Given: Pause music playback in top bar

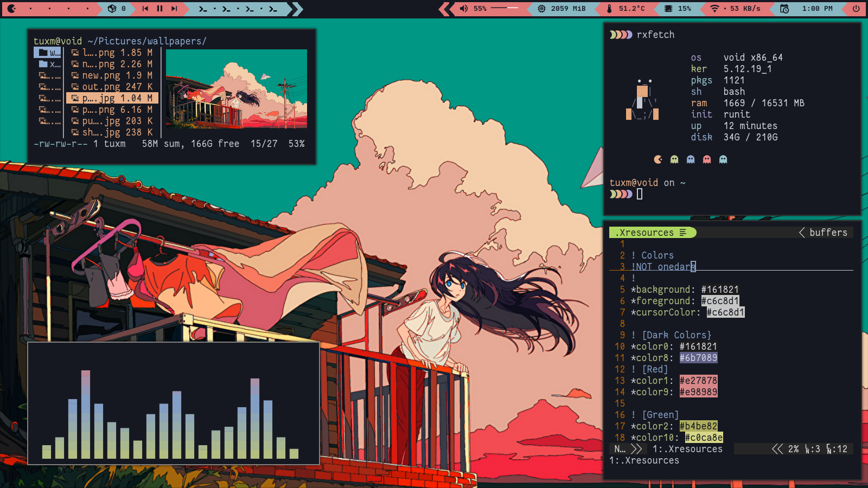Looking at the screenshot, I should click(x=160, y=9).
